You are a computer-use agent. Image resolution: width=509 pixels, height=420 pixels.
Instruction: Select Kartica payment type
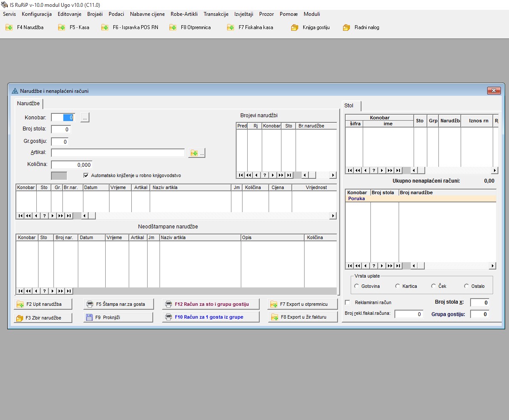click(398, 286)
